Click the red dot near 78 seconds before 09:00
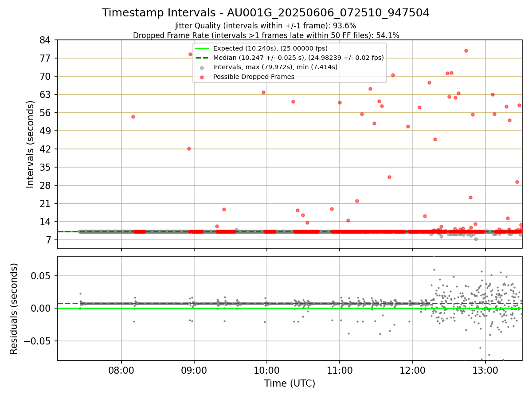This screenshot has width=532, height=399. (190, 54)
